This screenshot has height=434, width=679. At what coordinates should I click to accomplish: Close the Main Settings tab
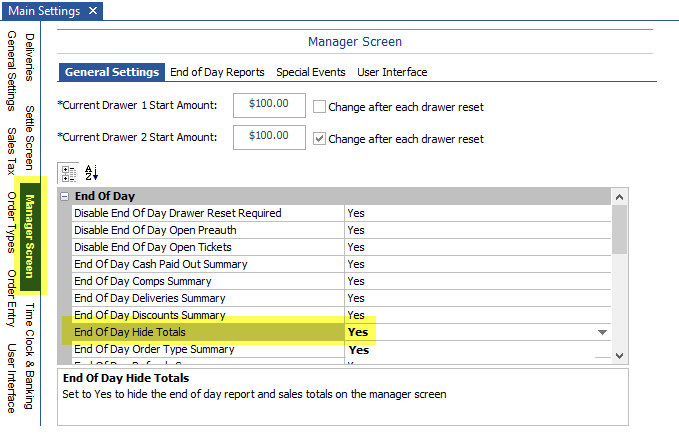click(x=93, y=11)
